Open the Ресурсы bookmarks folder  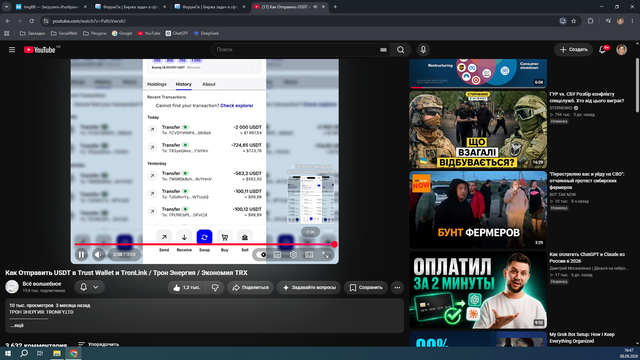click(x=95, y=33)
